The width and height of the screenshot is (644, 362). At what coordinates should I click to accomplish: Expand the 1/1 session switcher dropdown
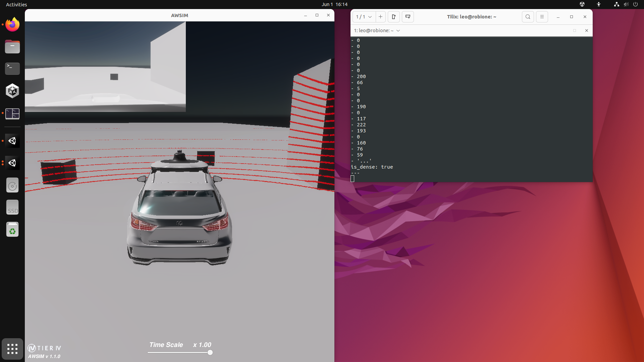coord(363,17)
